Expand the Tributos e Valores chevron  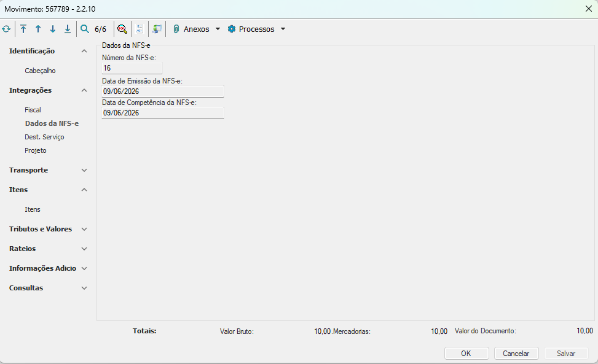coord(84,229)
